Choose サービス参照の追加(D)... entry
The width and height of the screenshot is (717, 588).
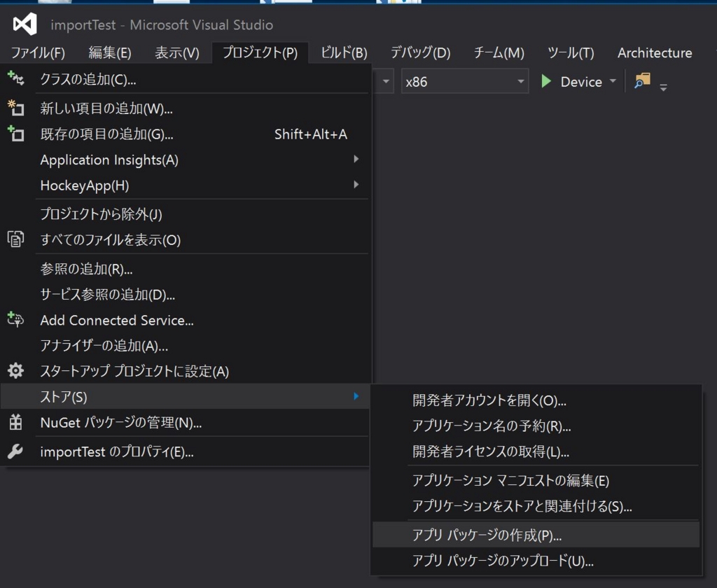(185, 294)
